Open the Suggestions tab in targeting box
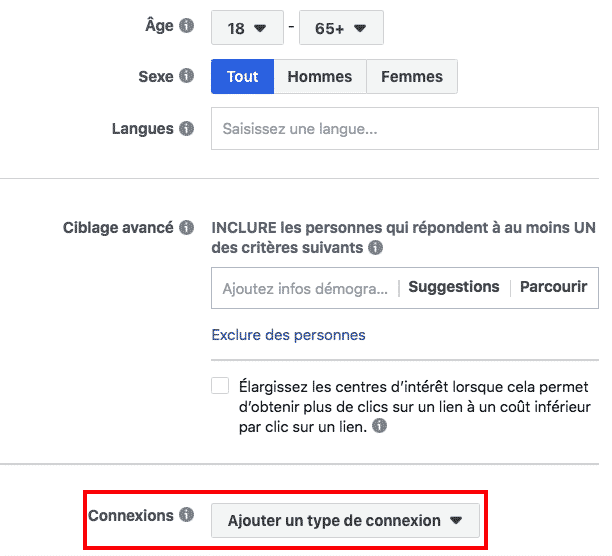 [x=454, y=287]
